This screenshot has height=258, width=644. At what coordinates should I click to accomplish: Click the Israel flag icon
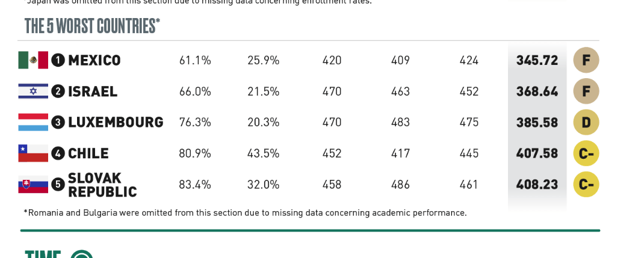(33, 91)
